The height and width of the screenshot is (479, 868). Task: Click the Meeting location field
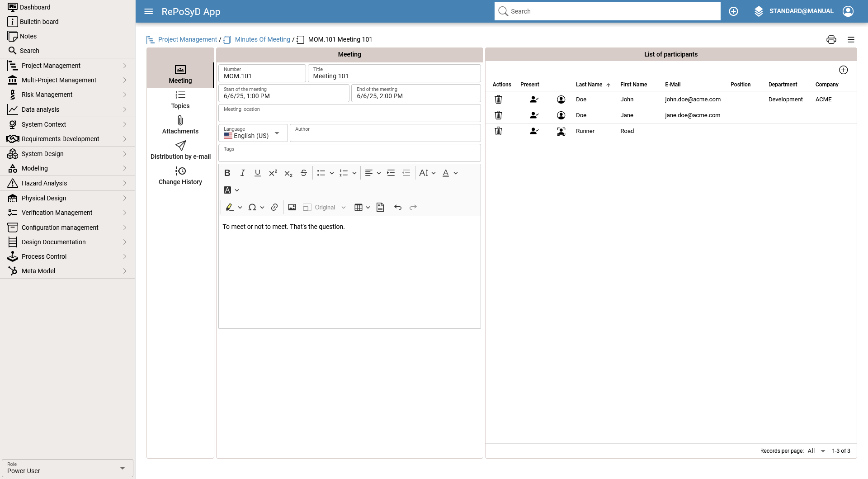click(x=349, y=113)
